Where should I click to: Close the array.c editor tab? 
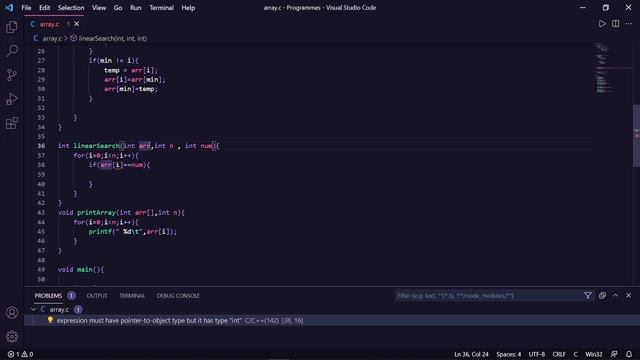point(76,24)
